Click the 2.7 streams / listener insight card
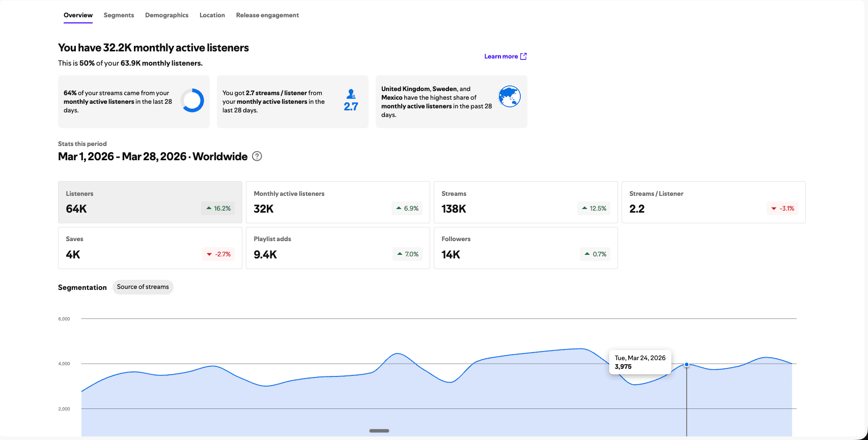Screen dimensions: 868x440 click(x=293, y=102)
